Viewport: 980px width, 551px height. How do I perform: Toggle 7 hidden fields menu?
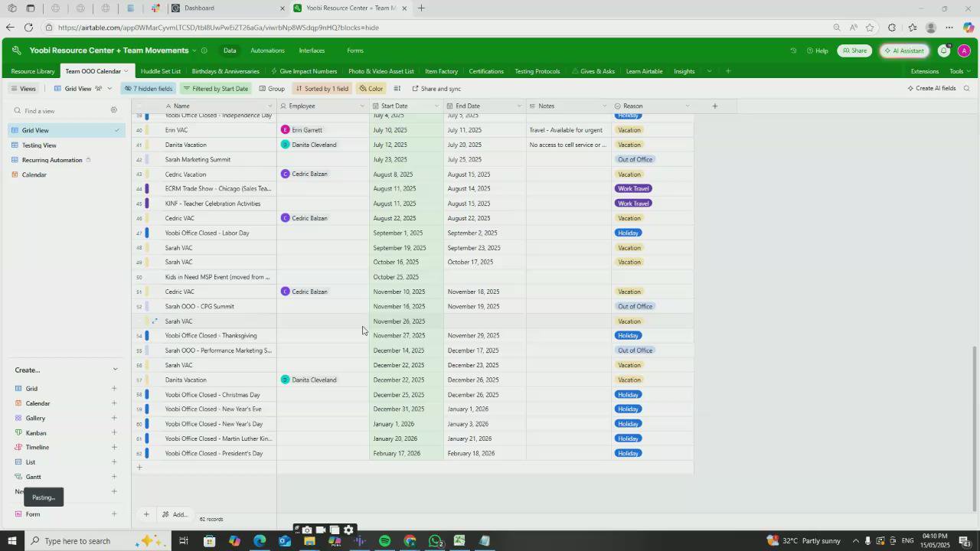[149, 89]
